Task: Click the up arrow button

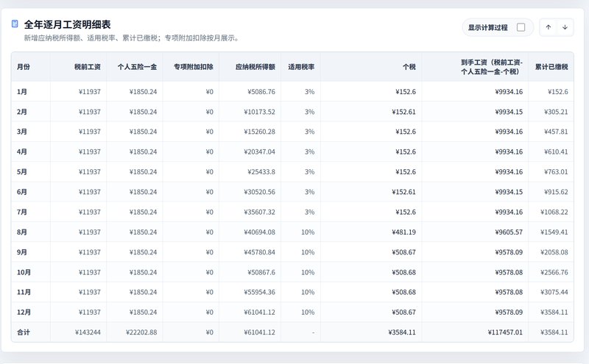Action: point(549,27)
